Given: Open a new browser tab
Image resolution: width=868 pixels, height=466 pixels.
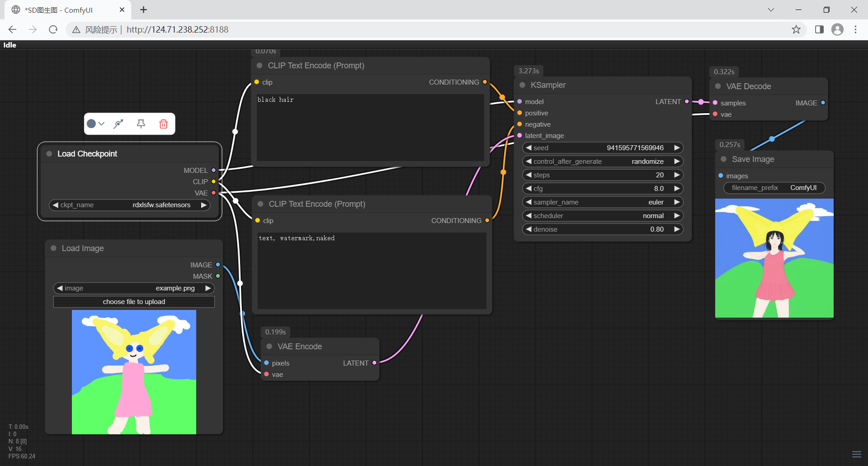Looking at the screenshot, I should [143, 10].
